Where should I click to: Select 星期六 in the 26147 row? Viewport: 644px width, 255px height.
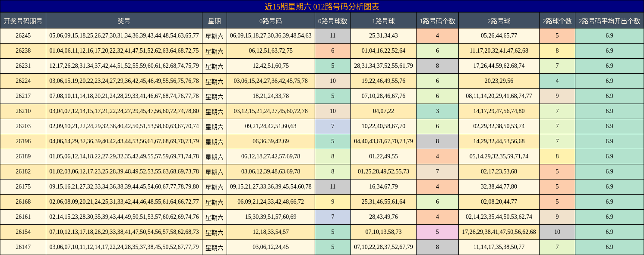tap(215, 248)
